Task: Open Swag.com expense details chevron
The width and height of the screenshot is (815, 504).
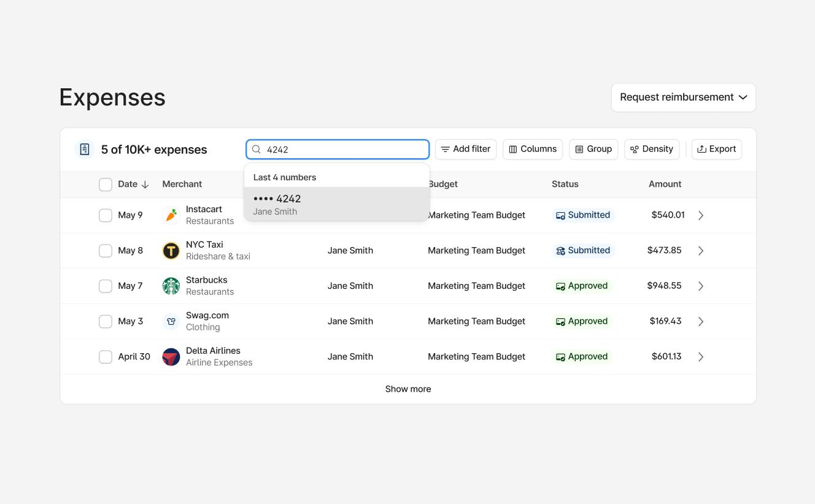Action: tap(701, 321)
